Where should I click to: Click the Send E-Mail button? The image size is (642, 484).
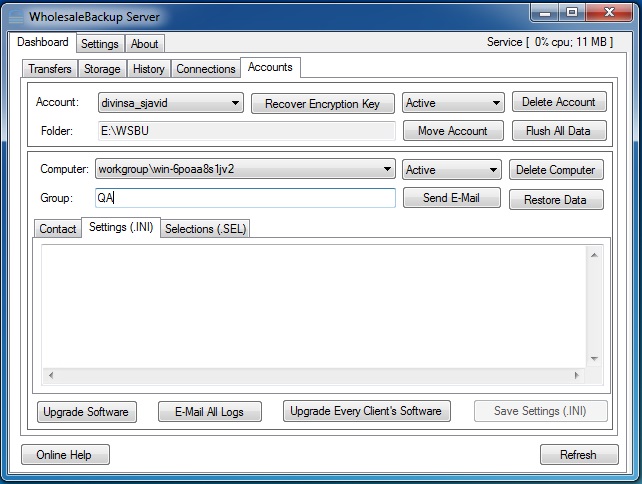pyautogui.click(x=452, y=198)
